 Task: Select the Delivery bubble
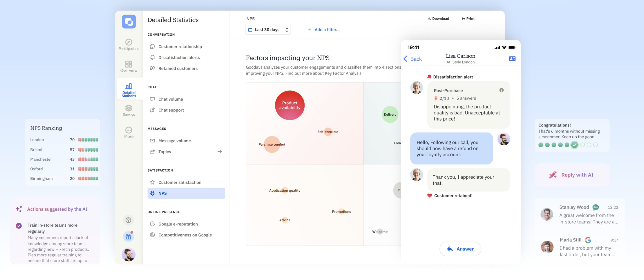point(390,114)
